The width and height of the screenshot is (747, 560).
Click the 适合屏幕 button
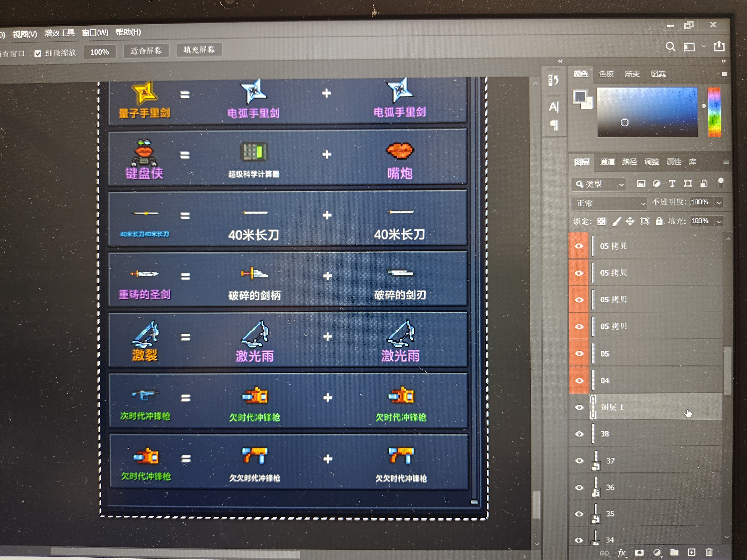click(x=146, y=51)
